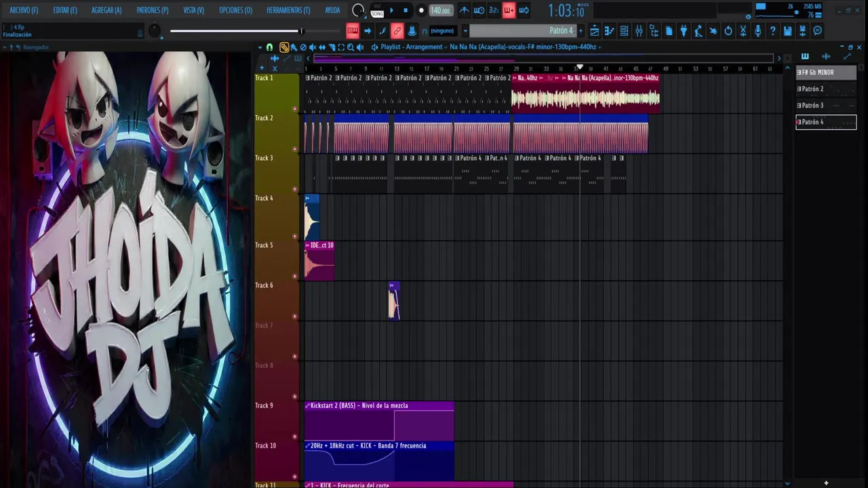Viewport: 868px width, 488px height.
Task: Open the AGREGAR menu
Action: pos(106,10)
